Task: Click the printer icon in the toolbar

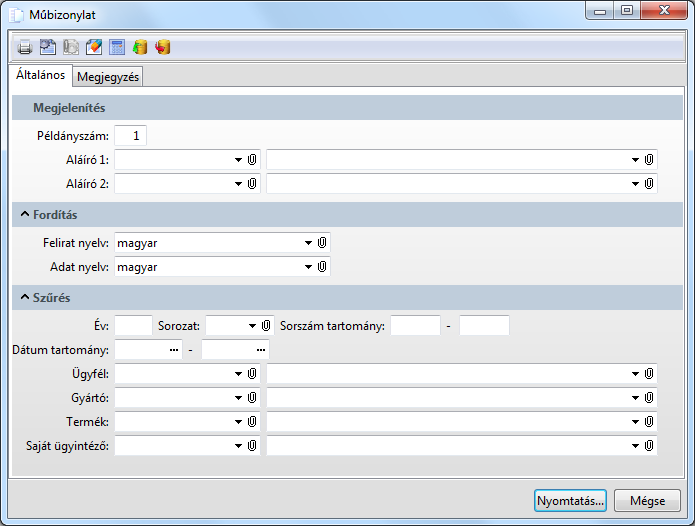Action: pos(25,47)
